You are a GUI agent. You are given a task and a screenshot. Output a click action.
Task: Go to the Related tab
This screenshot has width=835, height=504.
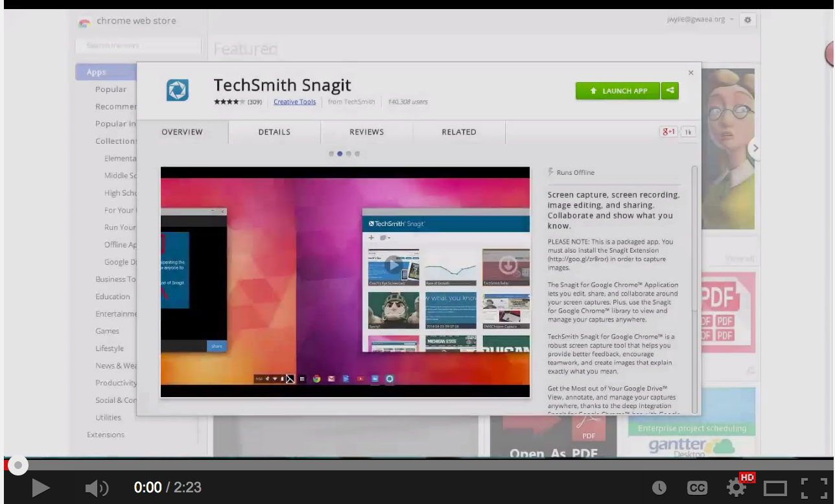[459, 132]
